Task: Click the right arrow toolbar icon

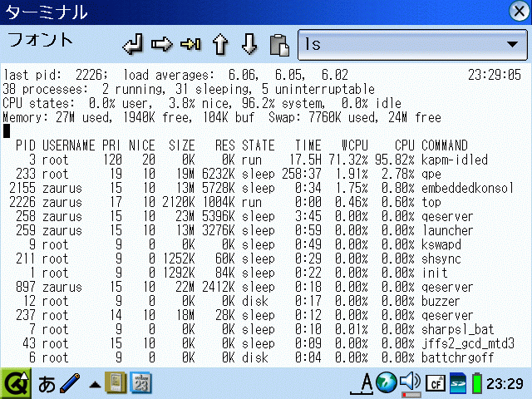Action: click(162, 44)
